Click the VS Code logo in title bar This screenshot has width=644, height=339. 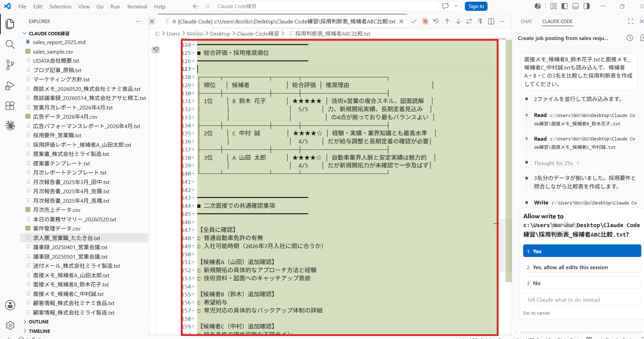7,6
